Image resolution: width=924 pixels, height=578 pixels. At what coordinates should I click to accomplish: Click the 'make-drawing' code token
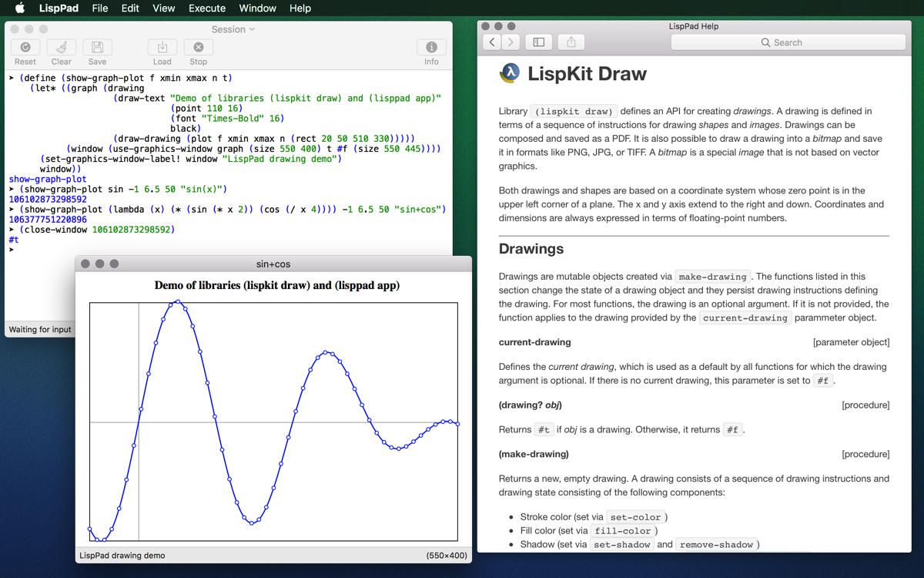click(715, 277)
